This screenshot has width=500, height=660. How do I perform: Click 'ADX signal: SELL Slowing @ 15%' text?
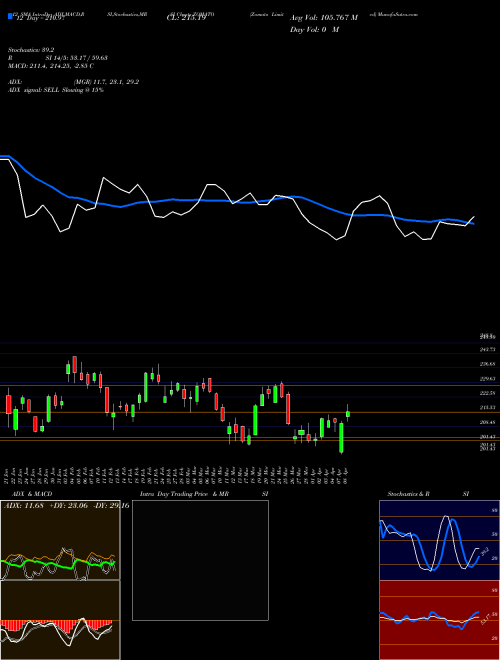coord(56,90)
